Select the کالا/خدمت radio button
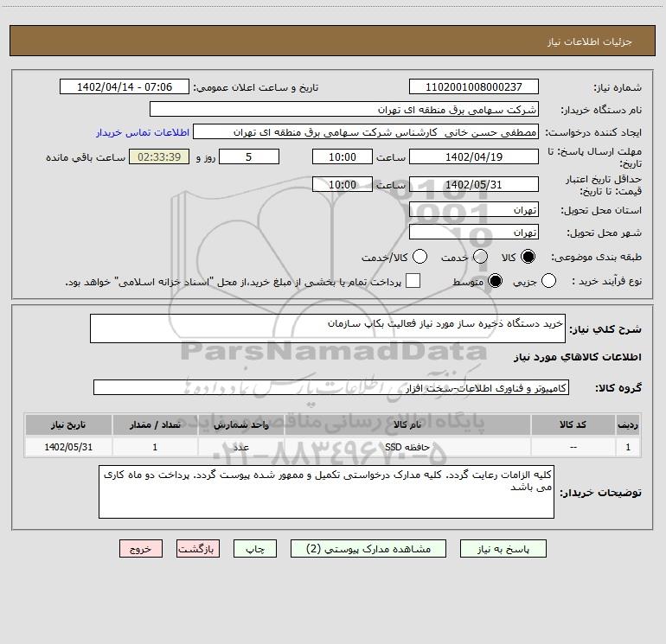Screen dimensions: 666x644 [420, 257]
